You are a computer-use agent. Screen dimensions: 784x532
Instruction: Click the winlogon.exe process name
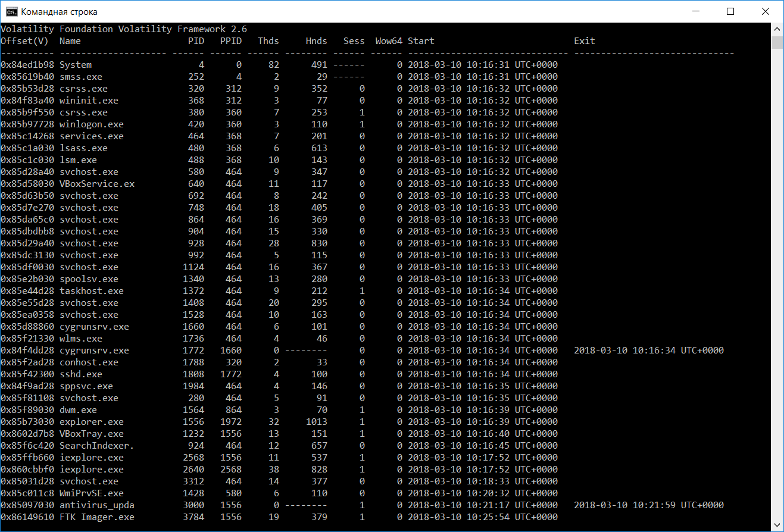92,124
